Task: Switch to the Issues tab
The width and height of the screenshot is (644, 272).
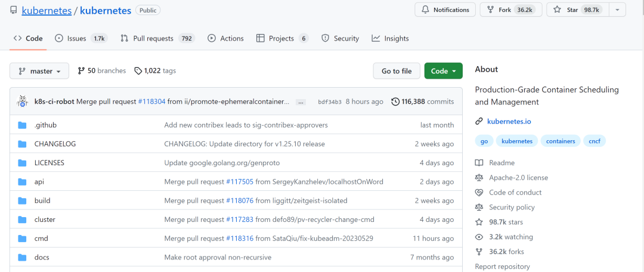Action: pos(81,38)
